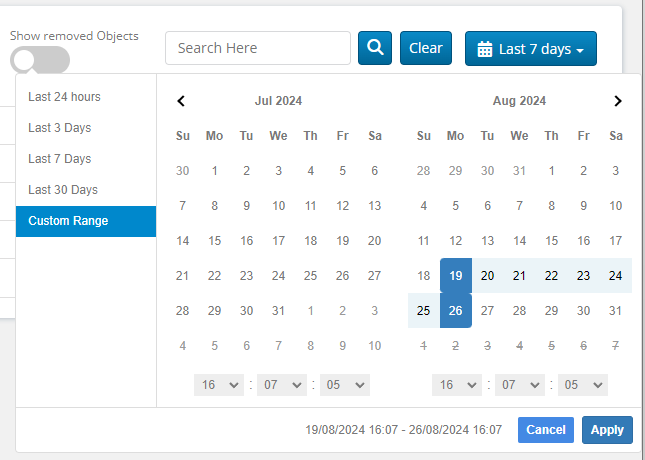Click the Clear button

426,48
